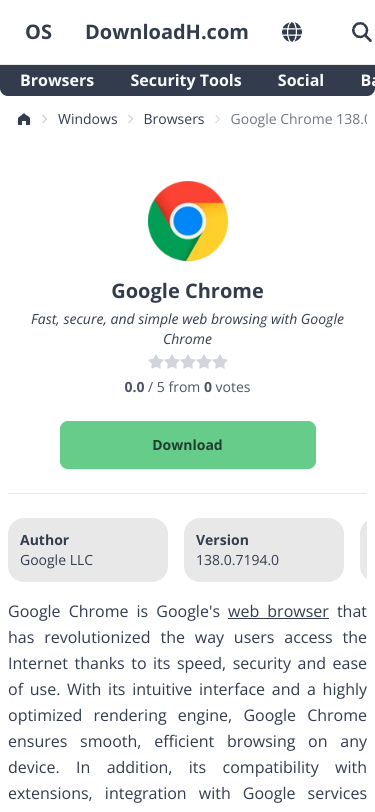Screen dimensions: 375x812
Task: Click the green Download button
Action: coord(188,445)
